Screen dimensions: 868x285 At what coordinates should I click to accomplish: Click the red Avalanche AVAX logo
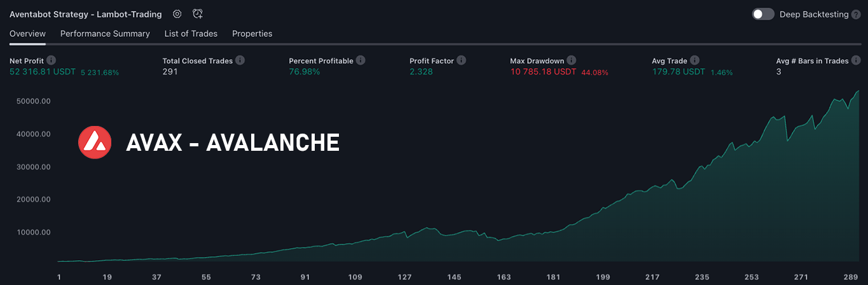pos(95,142)
